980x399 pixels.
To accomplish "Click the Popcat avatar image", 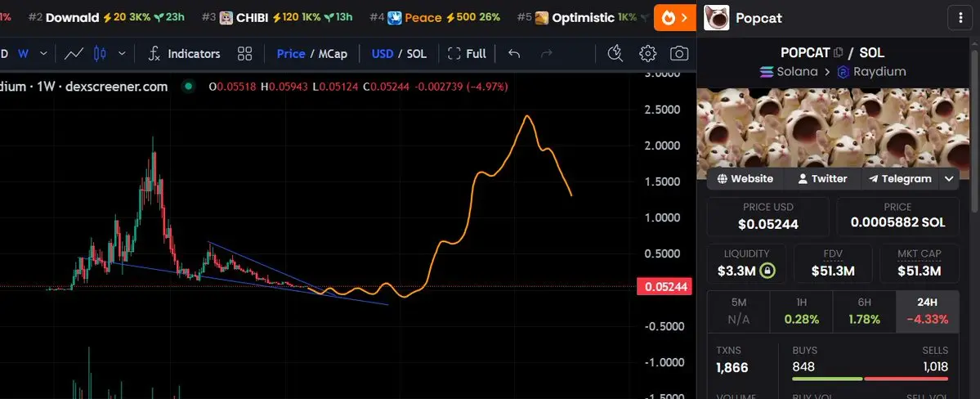I will [x=716, y=17].
